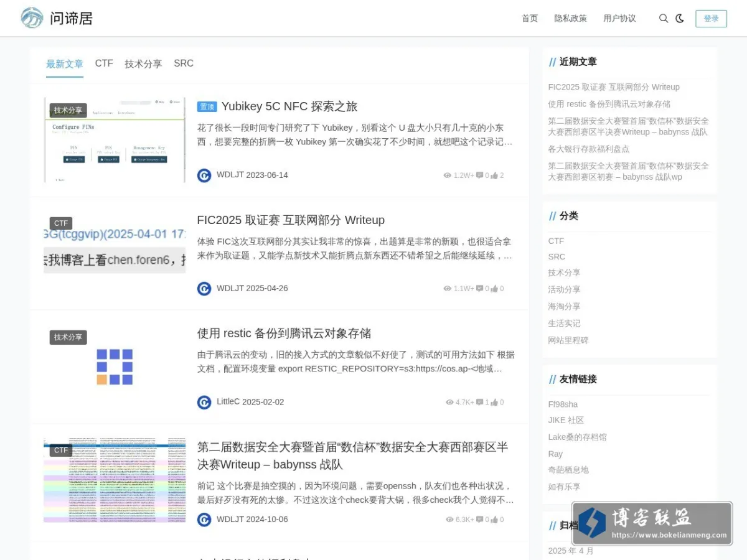Image resolution: width=747 pixels, height=560 pixels.
Task: Click the 数信杯 article colorful thumbnail
Action: click(115, 480)
